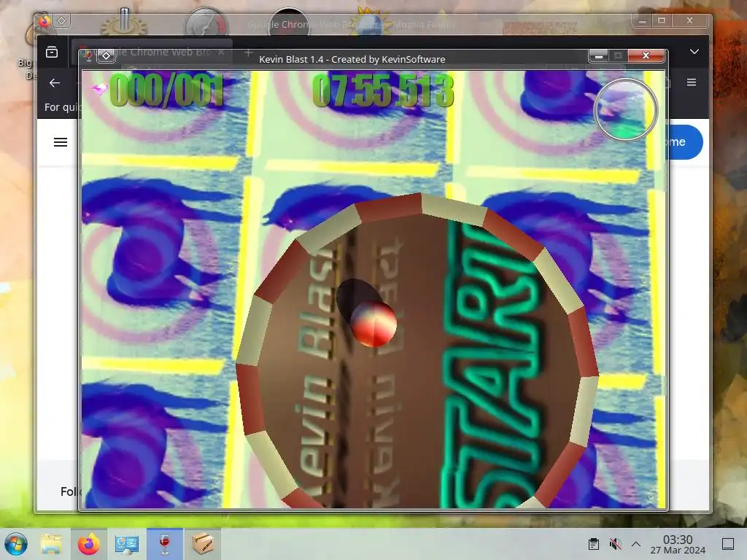Image resolution: width=747 pixels, height=560 pixels.
Task: Minimize the Firefox window
Action: tap(642, 20)
